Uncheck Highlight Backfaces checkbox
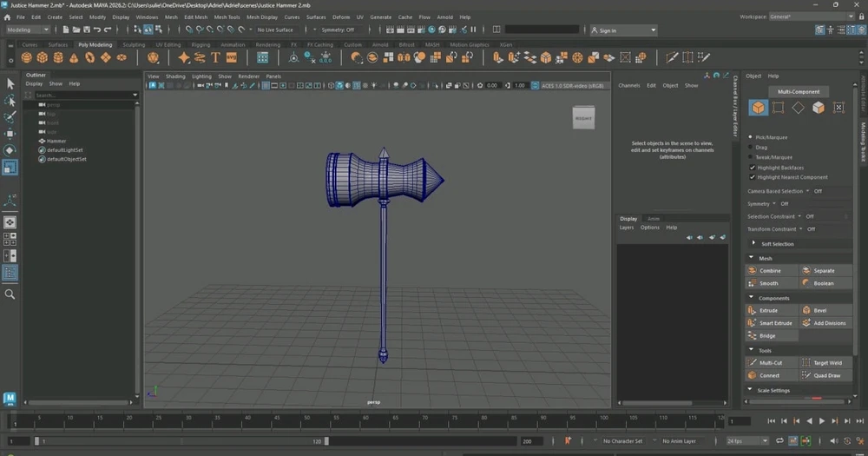868x456 pixels. pyautogui.click(x=753, y=168)
